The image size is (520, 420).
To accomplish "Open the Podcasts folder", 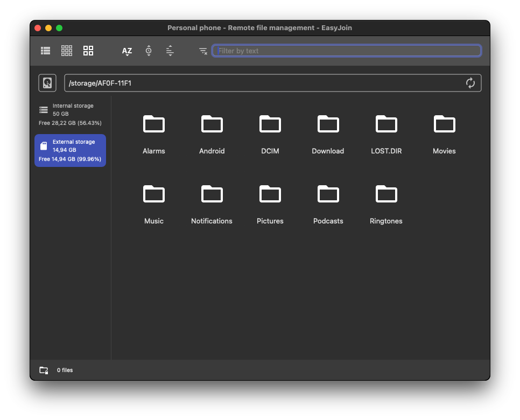I will tap(328, 205).
